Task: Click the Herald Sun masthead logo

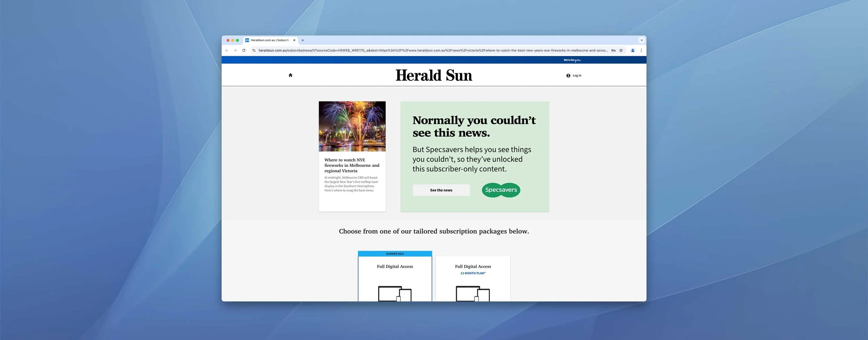Action: pos(434,75)
